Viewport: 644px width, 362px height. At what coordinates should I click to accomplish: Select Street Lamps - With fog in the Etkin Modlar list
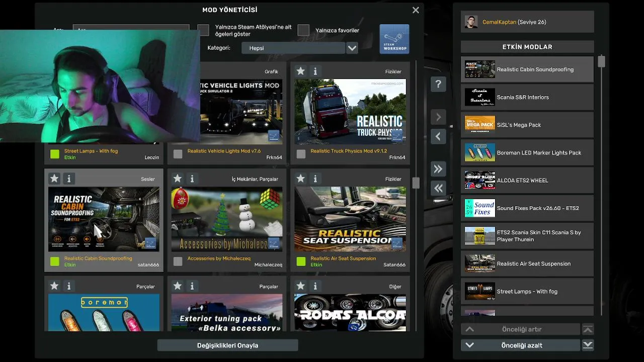click(x=527, y=291)
